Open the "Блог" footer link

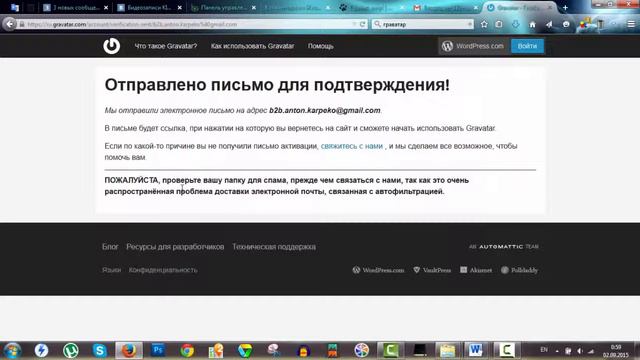110,247
